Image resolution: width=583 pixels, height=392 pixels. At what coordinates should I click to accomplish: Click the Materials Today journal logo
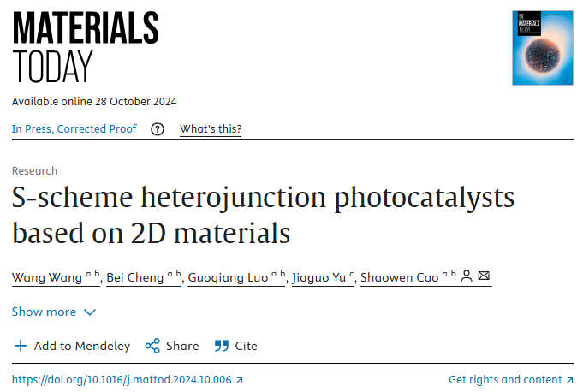point(86,46)
